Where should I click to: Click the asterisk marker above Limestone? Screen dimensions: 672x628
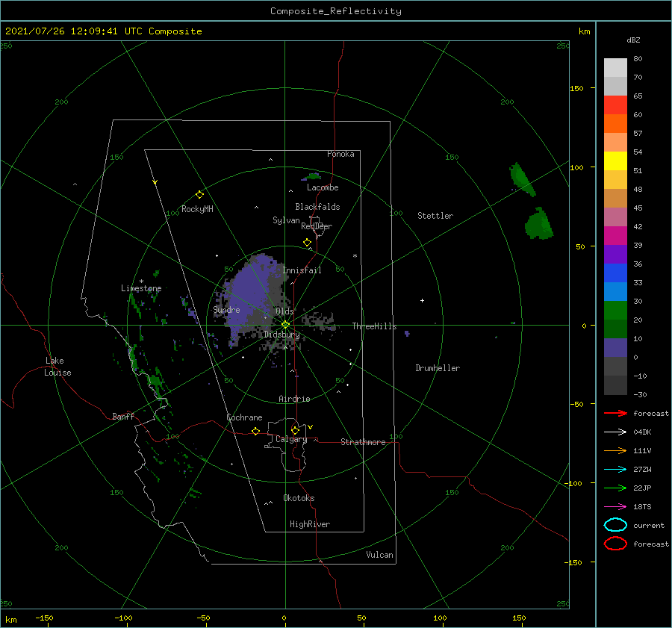[x=141, y=282]
